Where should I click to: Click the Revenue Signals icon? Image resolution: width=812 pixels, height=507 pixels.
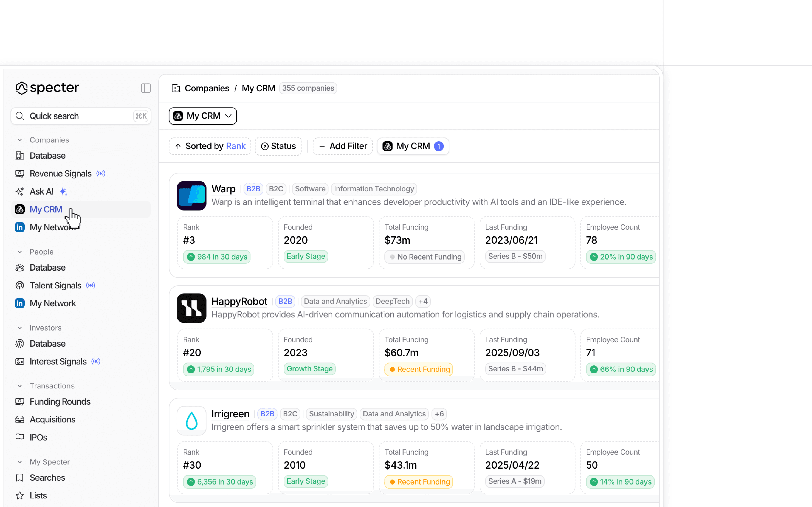click(x=20, y=173)
